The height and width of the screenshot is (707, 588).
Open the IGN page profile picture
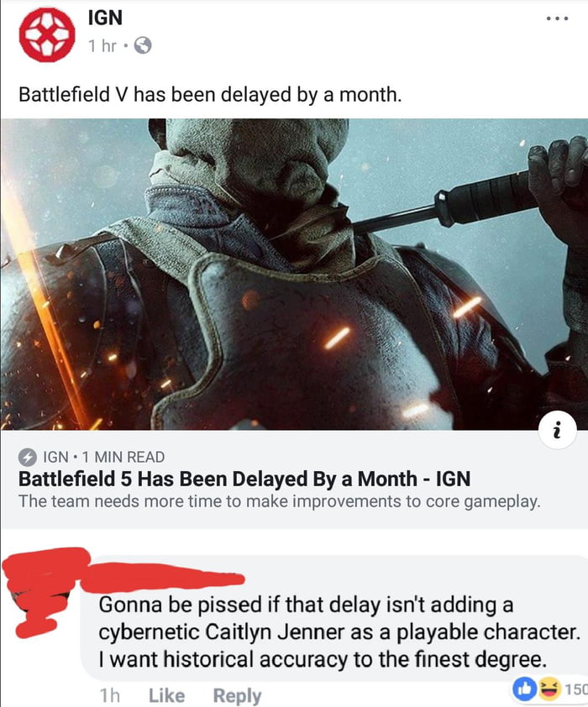(x=47, y=34)
